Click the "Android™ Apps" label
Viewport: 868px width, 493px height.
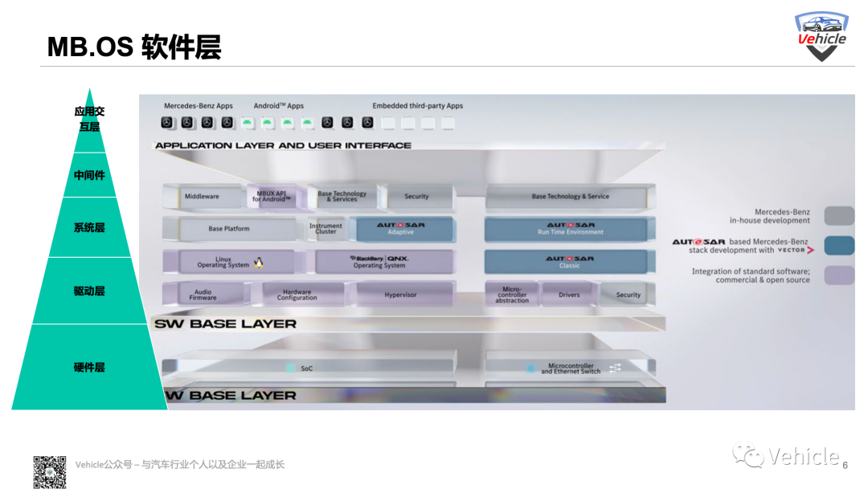(x=278, y=106)
